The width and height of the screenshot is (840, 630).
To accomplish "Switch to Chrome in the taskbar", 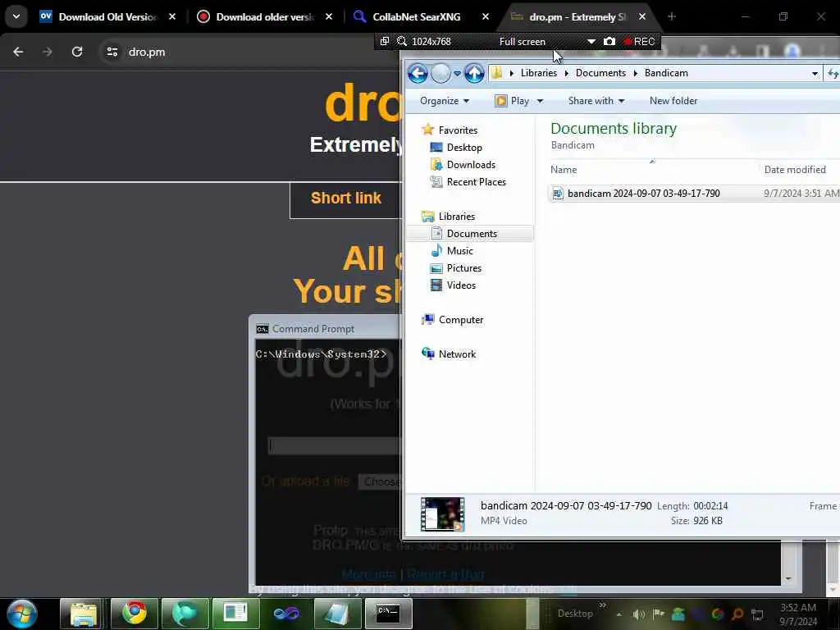I will point(134,614).
